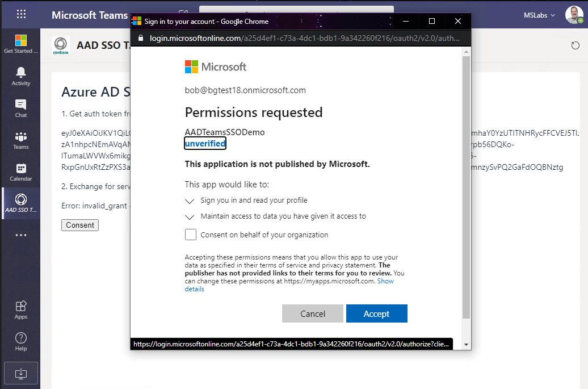588x389 pixels.
Task: Click the Show details link
Action: click(289, 285)
